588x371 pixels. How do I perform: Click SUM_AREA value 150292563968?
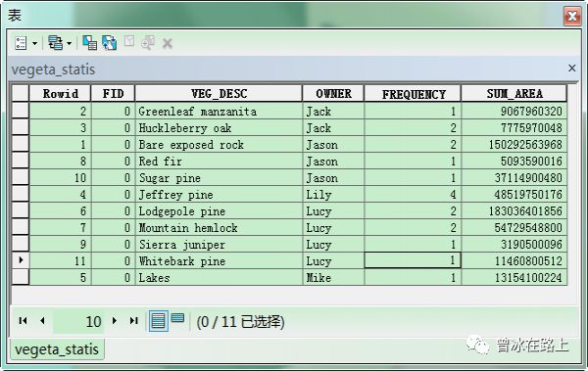click(x=514, y=144)
